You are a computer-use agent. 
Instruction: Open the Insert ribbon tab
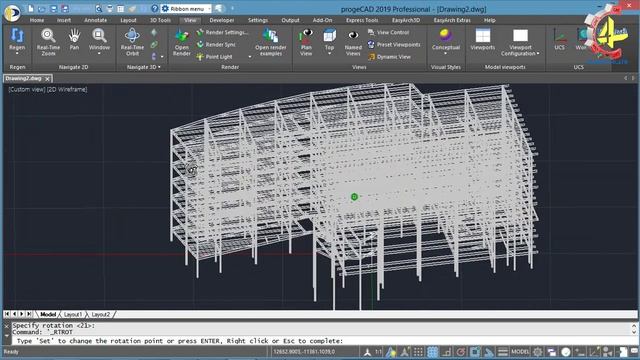64,20
